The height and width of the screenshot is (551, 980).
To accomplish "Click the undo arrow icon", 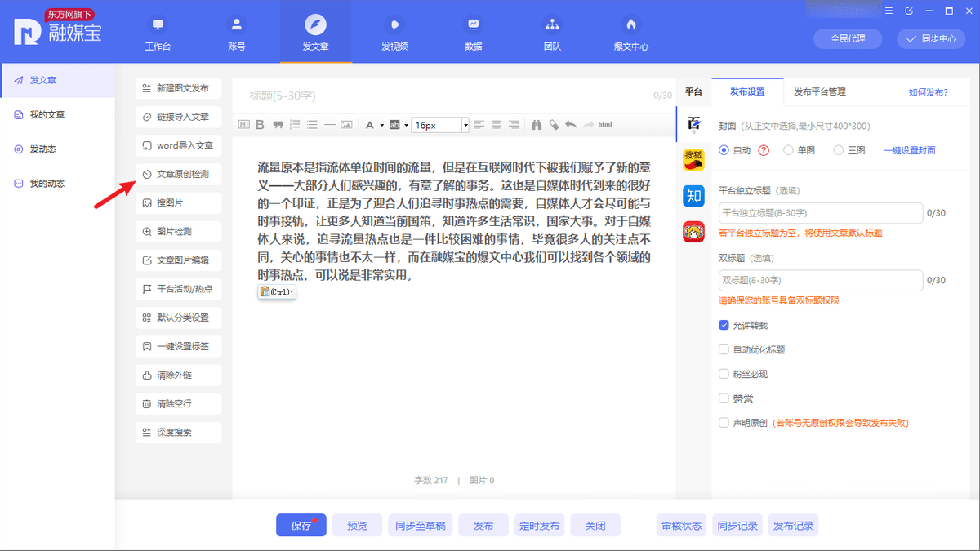I will [x=572, y=124].
